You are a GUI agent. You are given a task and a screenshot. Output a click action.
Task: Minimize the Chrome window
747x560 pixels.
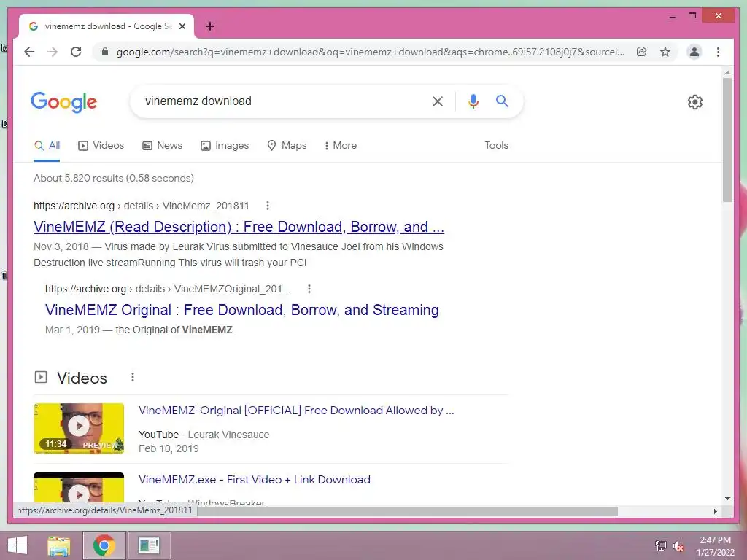672,16
